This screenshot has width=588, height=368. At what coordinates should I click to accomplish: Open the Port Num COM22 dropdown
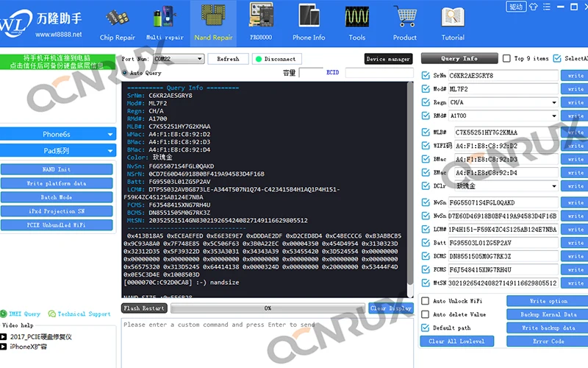point(178,59)
